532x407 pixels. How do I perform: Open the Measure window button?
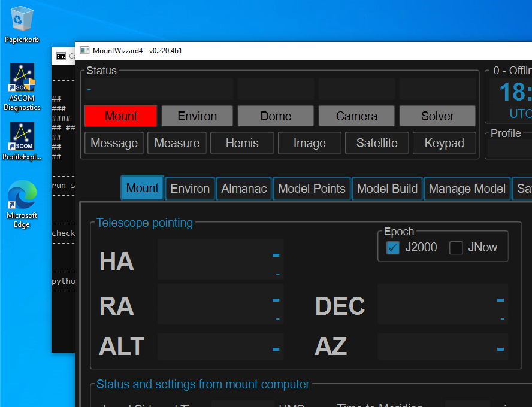coord(177,143)
